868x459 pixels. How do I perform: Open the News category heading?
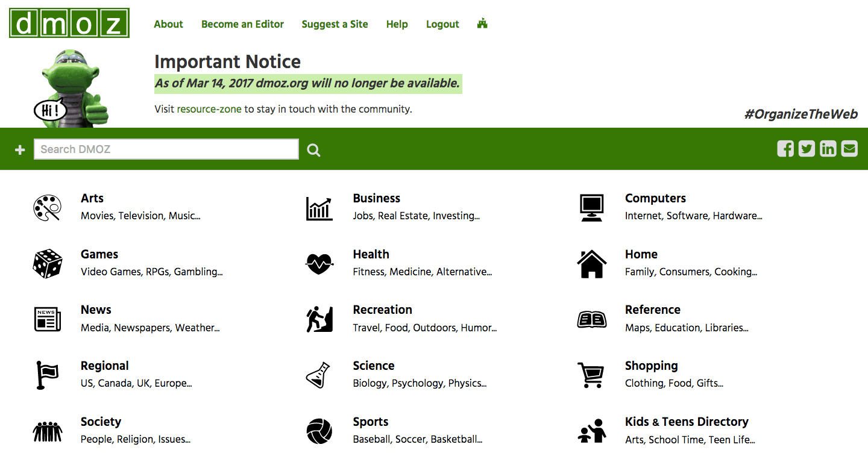pos(96,310)
